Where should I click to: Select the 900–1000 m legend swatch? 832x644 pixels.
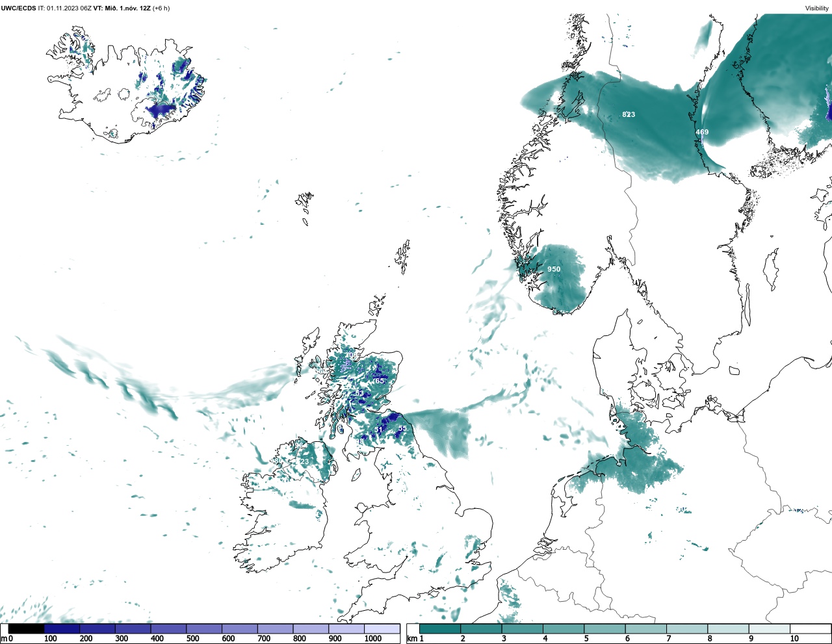pos(346,628)
